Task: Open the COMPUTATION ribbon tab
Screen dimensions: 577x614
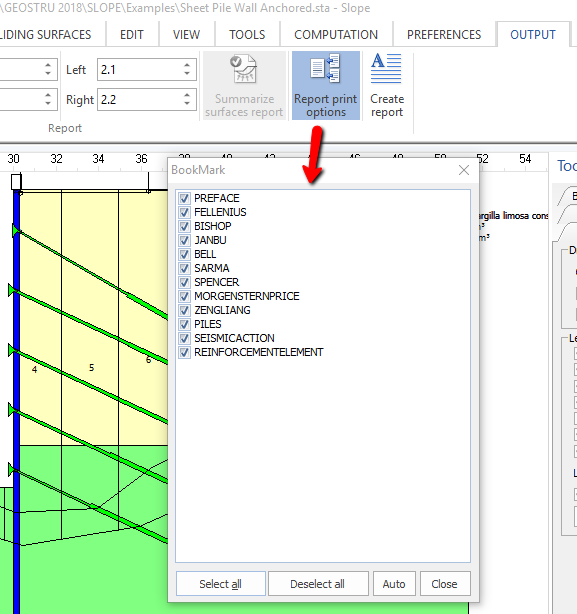Action: click(336, 34)
